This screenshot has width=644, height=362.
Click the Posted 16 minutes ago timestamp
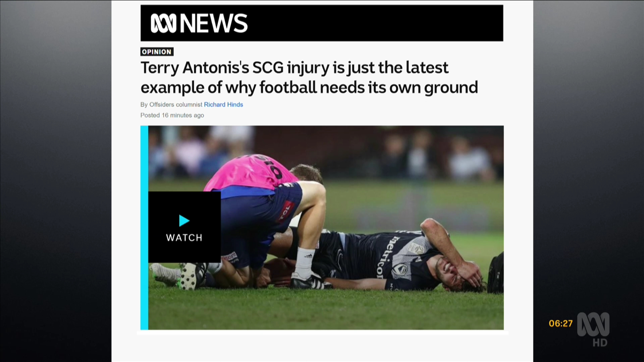(172, 115)
